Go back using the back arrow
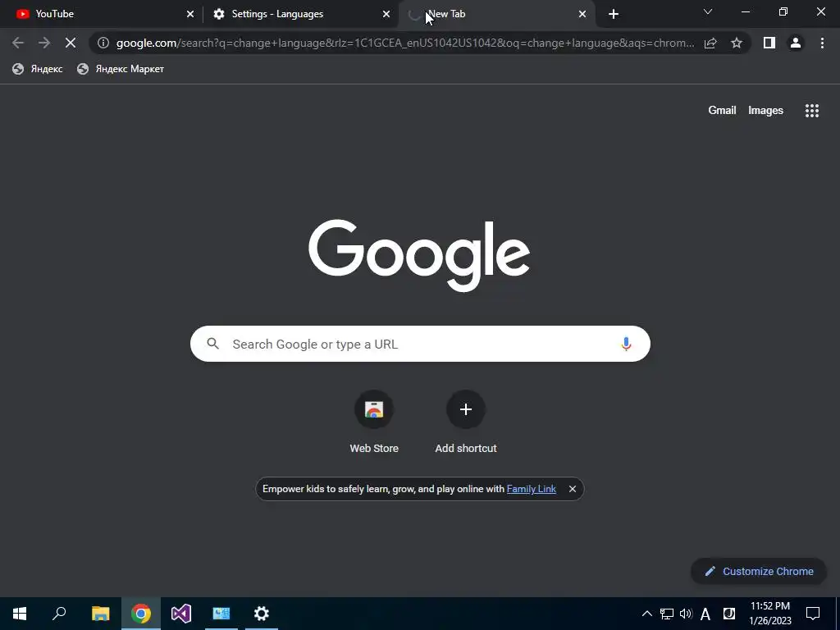This screenshot has height=630, width=840. (x=18, y=43)
